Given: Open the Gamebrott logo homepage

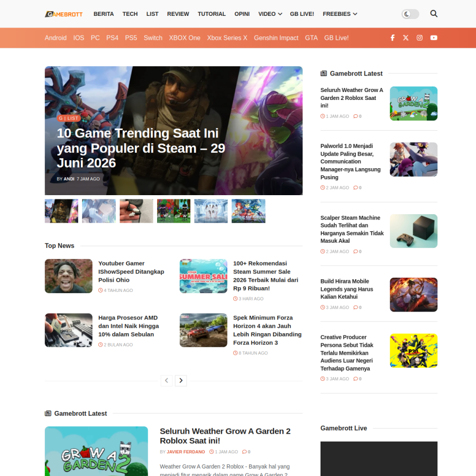Looking at the screenshot, I should pyautogui.click(x=64, y=14).
